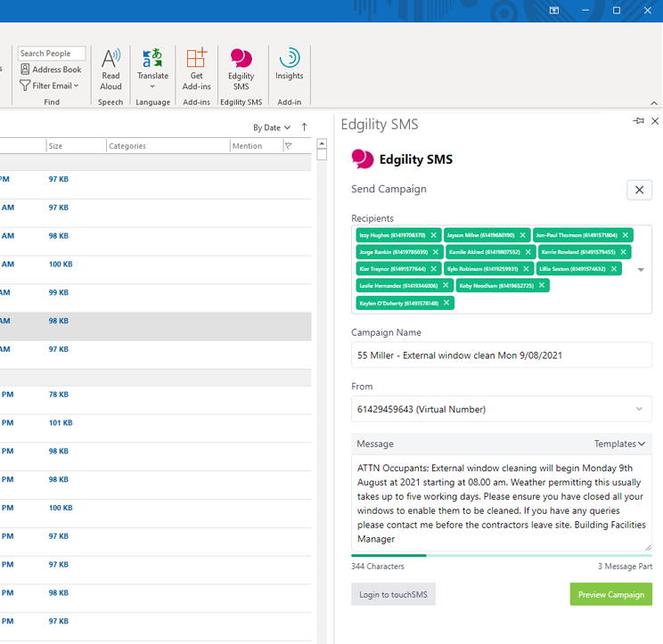Click the Izzy Hughes recipient tag
This screenshot has width=663, height=644.
tap(398, 235)
